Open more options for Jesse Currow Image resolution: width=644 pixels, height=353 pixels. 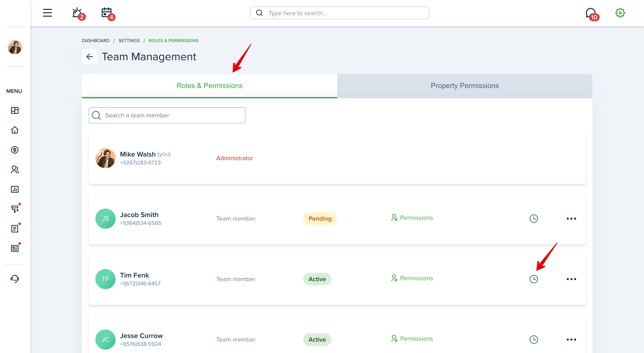(571, 340)
